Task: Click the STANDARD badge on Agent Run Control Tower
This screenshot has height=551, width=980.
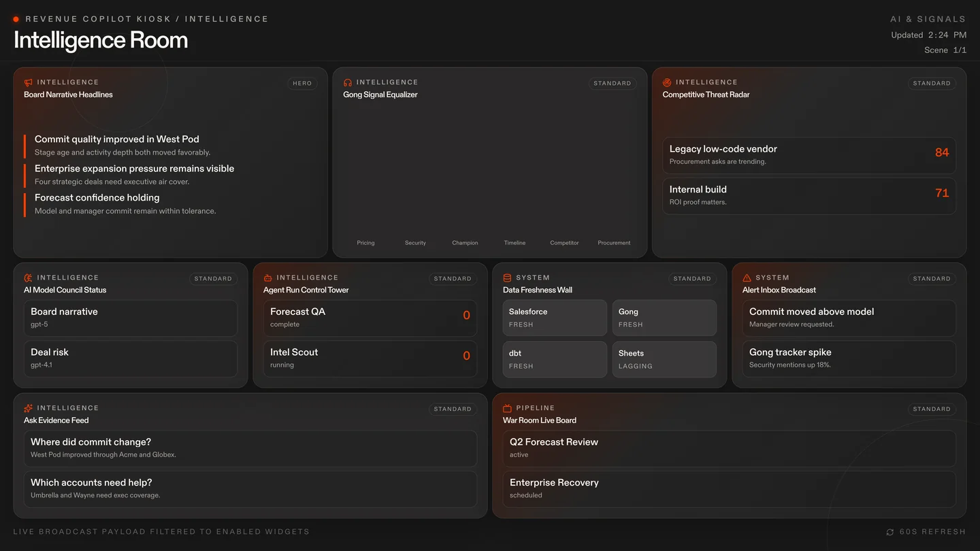Action: point(453,278)
